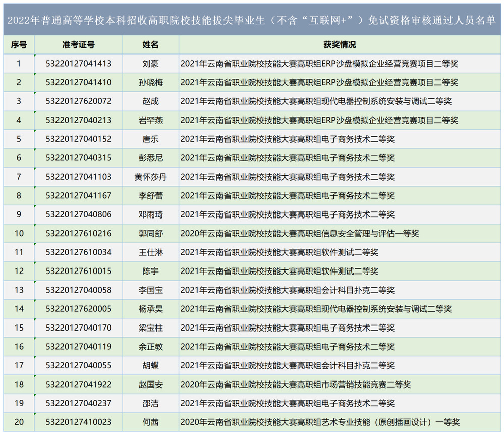Click the table title starting with 2022年普通高等学校

tap(252, 20)
